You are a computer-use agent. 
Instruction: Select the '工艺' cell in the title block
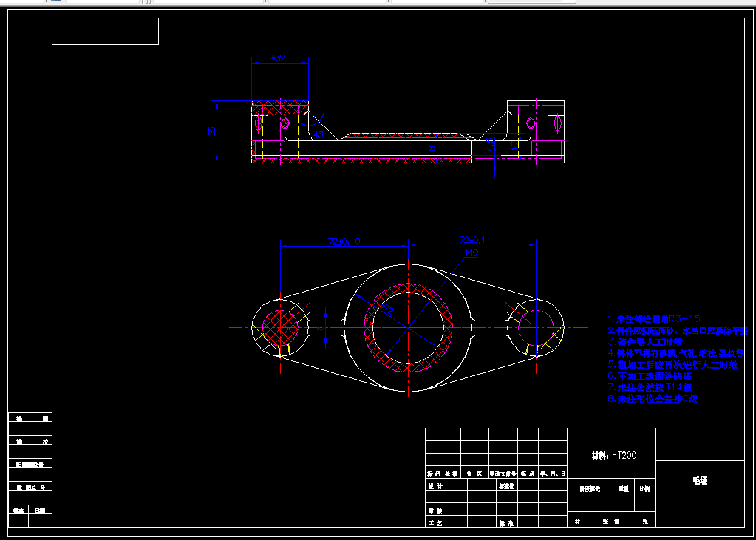435,523
